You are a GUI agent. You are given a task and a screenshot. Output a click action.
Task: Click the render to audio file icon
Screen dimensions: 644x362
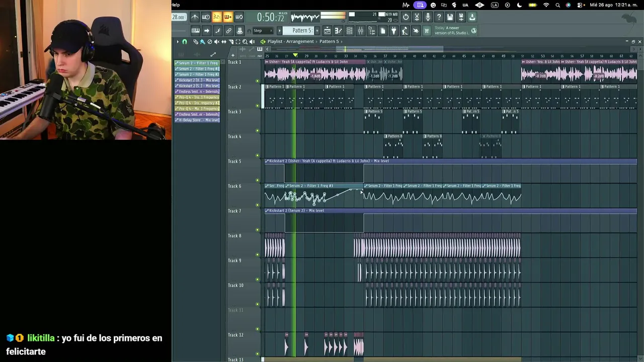(461, 17)
